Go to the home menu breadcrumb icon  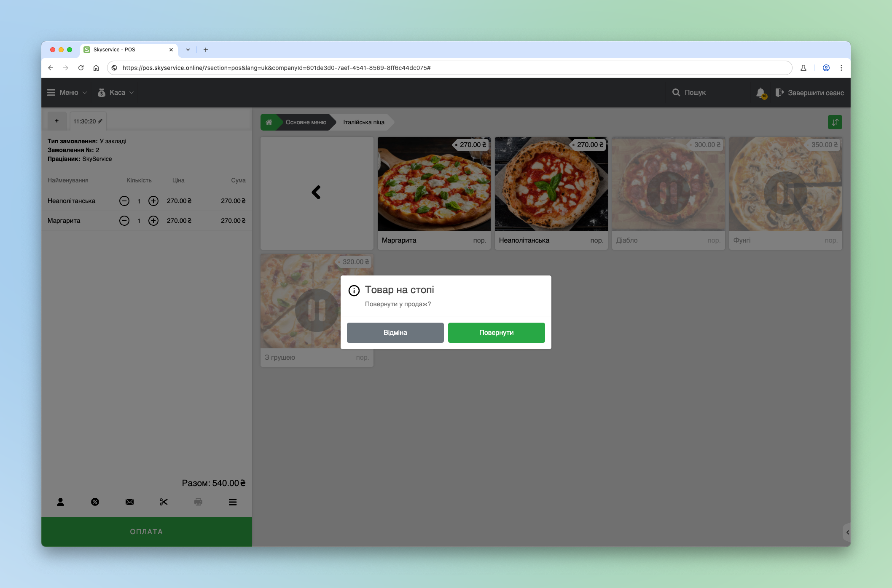tap(269, 122)
